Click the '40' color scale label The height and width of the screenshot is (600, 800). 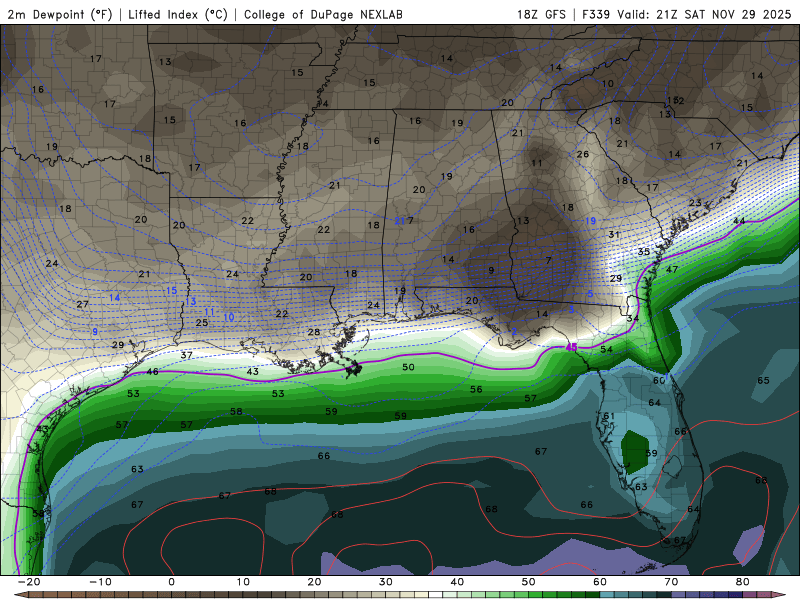457,582
